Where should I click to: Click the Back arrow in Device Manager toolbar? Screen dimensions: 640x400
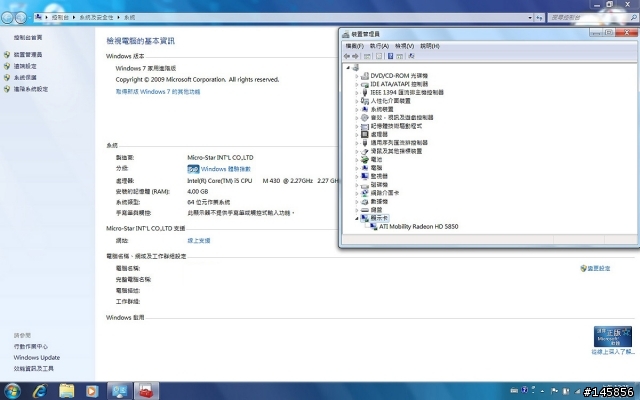coord(347,56)
